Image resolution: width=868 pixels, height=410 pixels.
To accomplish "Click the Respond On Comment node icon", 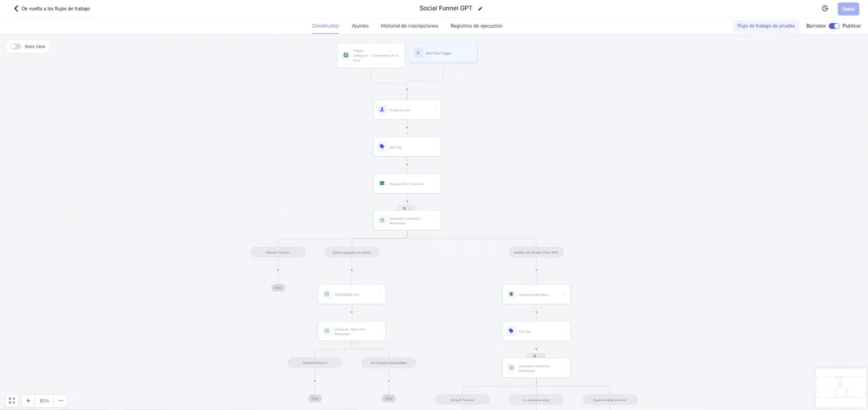I will click(x=382, y=184).
